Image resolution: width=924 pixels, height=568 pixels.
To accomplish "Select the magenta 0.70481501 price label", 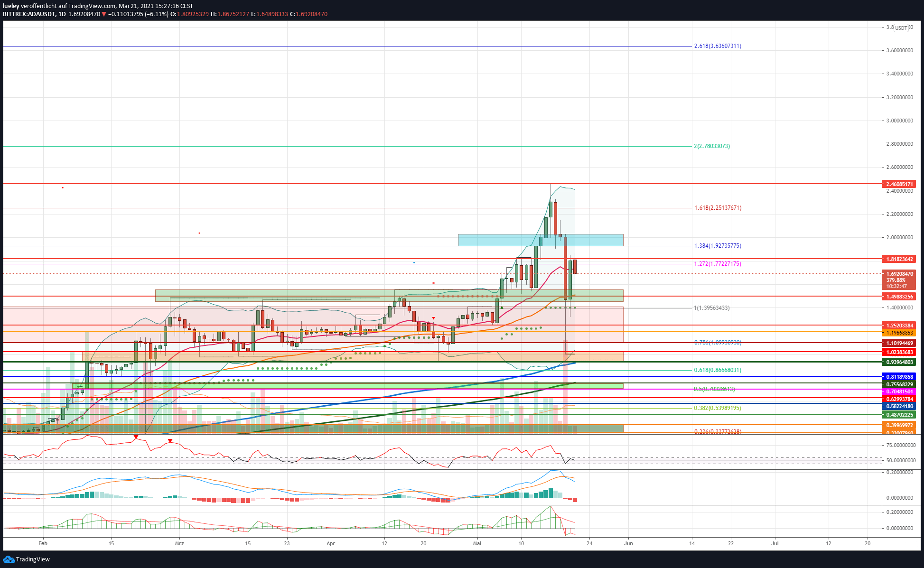I will point(899,391).
